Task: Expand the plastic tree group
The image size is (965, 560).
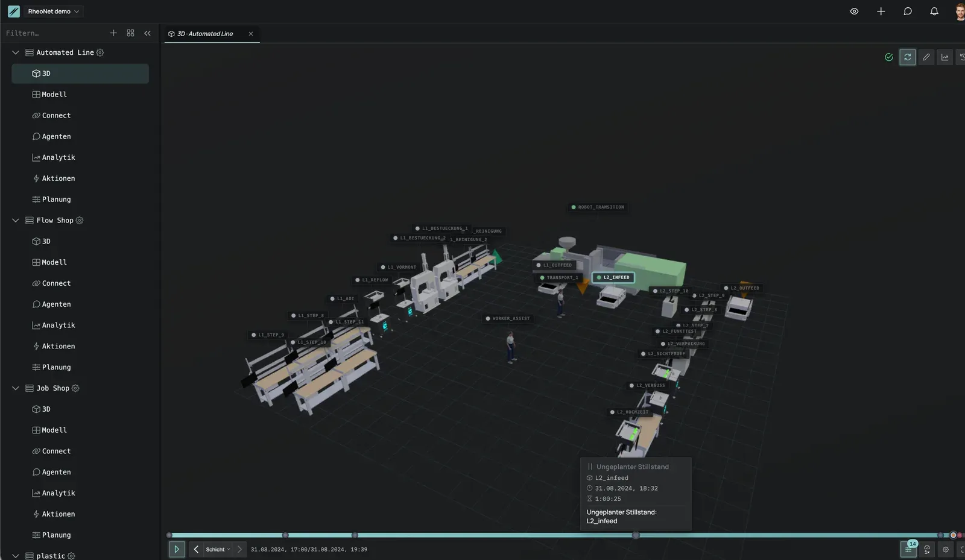Action: (x=16, y=556)
